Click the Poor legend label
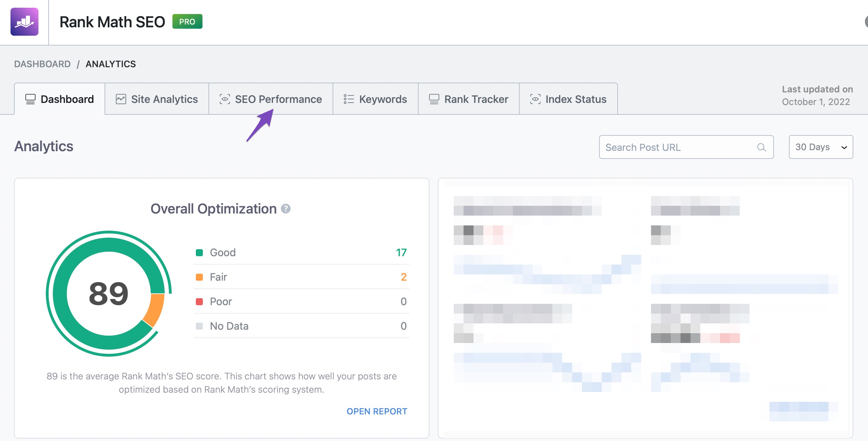The width and height of the screenshot is (868, 441). pyautogui.click(x=221, y=301)
